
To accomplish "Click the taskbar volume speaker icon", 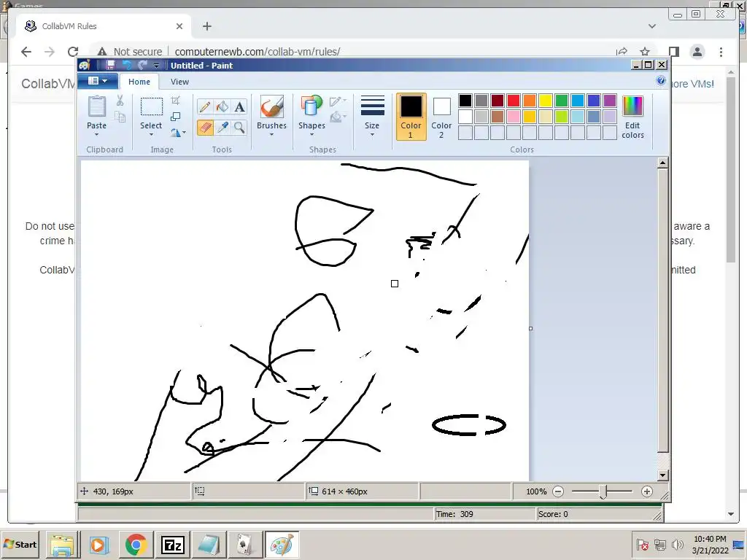I will [677, 544].
